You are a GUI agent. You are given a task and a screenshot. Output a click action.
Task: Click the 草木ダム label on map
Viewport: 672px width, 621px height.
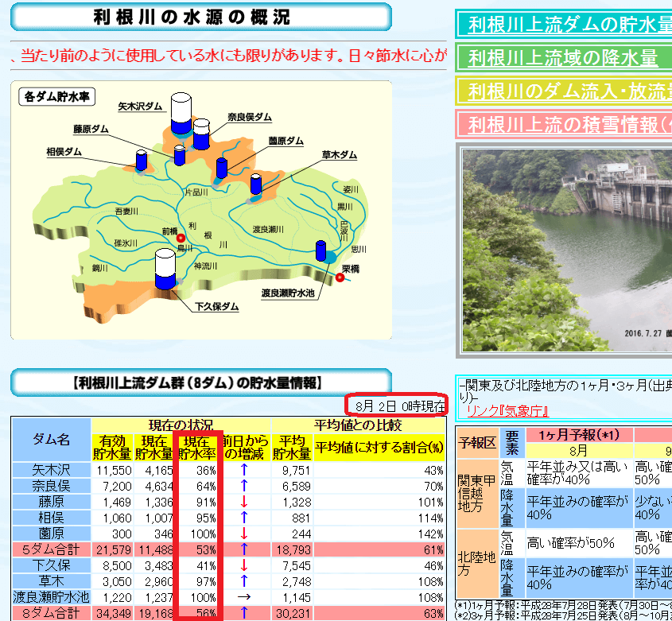coord(340,155)
